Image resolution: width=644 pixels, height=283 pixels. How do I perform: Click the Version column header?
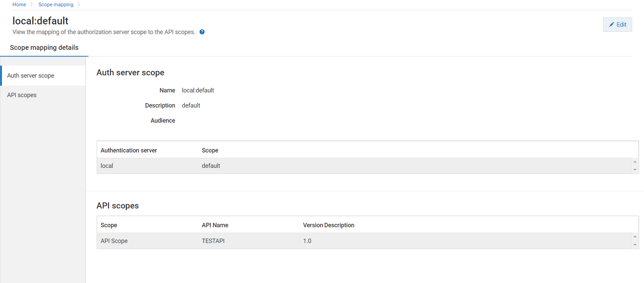click(x=313, y=225)
